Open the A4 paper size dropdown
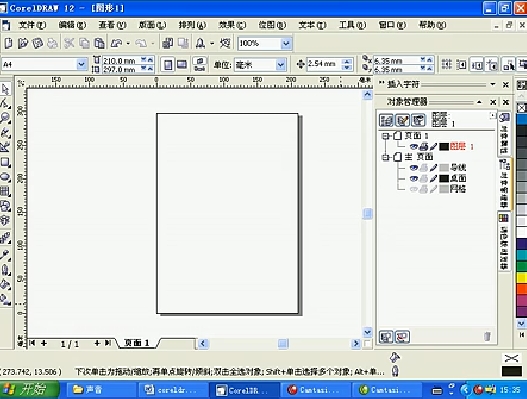 coord(82,64)
